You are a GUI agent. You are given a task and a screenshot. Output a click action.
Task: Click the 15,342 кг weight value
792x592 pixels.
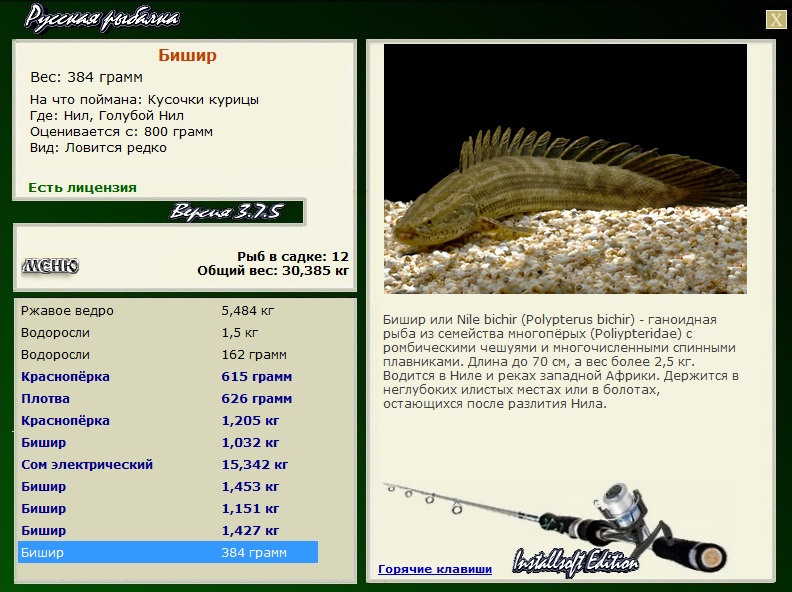255,465
